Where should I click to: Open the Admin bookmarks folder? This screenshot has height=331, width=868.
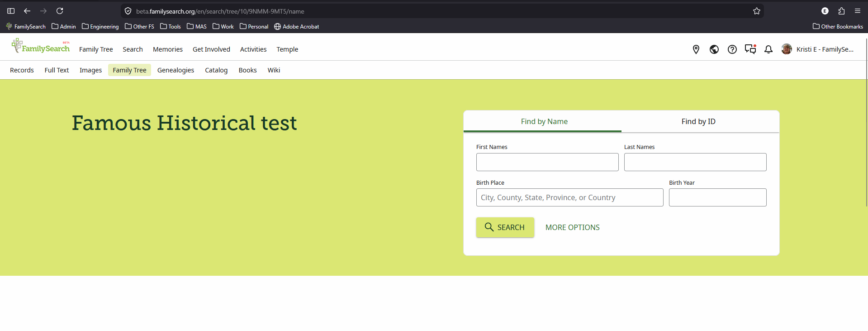[x=64, y=27]
